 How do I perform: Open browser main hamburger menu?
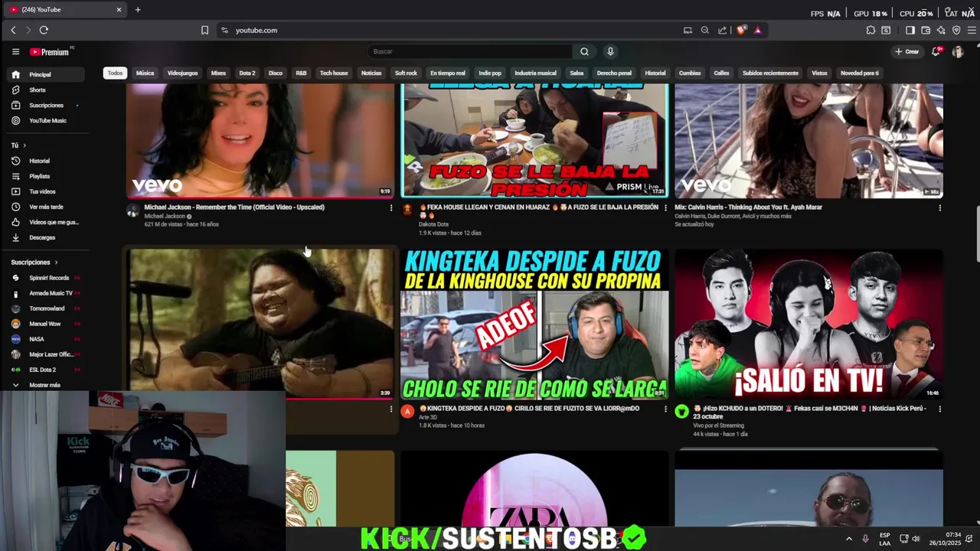(972, 30)
